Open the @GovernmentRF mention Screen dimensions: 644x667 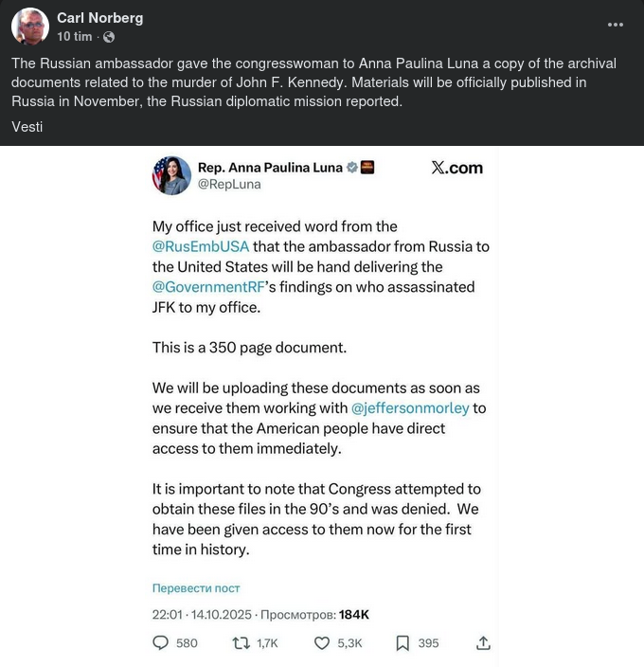pyautogui.click(x=209, y=286)
